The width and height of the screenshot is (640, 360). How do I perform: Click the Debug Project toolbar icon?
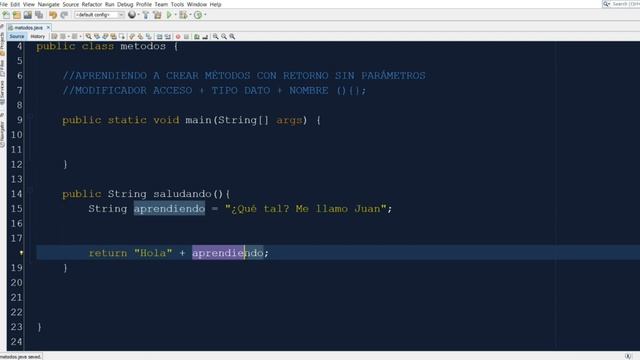183,15
